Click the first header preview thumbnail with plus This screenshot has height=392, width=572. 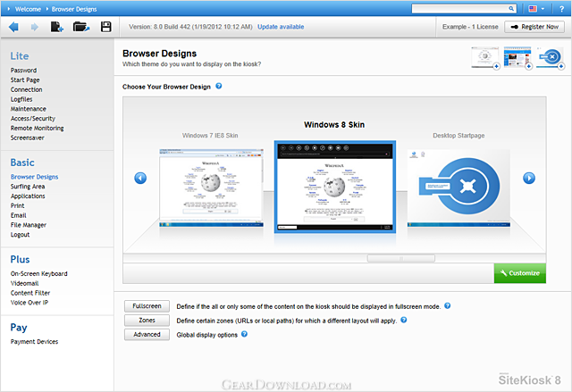[x=485, y=57]
